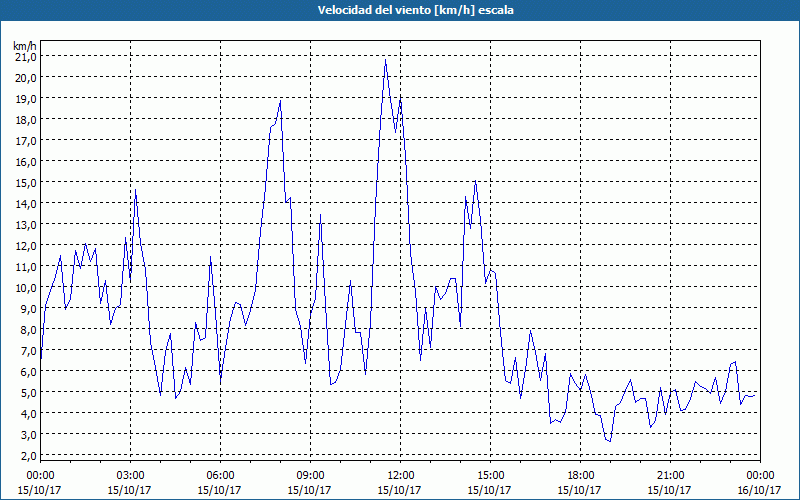The height and width of the screenshot is (500, 800).
Task: Click the 12,0 y-axis label
Action: pos(26,245)
